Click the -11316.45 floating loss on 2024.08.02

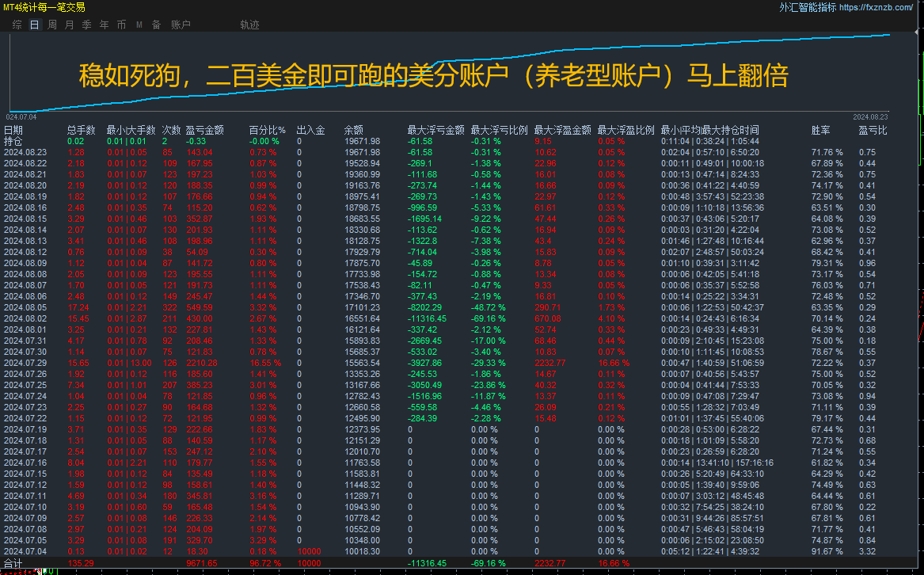coord(428,318)
